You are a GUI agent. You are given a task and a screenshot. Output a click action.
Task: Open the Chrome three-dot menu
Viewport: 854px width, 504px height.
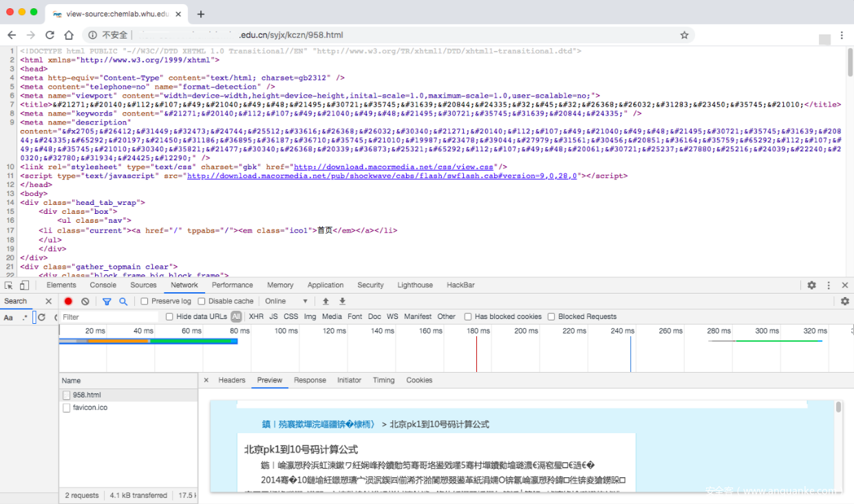click(842, 35)
